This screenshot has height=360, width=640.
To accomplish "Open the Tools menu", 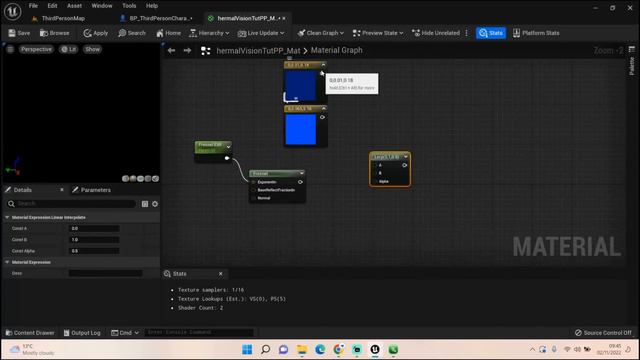I will tap(129, 6).
